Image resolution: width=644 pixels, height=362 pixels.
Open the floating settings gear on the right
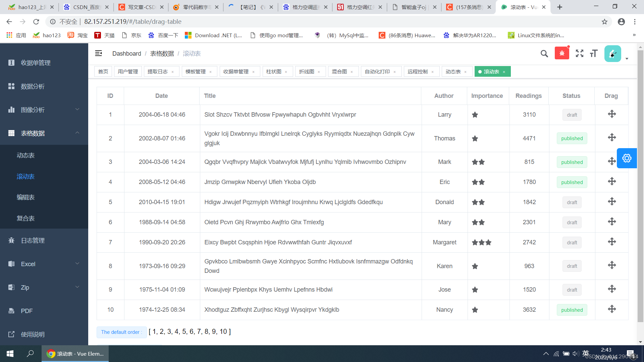coord(627,158)
